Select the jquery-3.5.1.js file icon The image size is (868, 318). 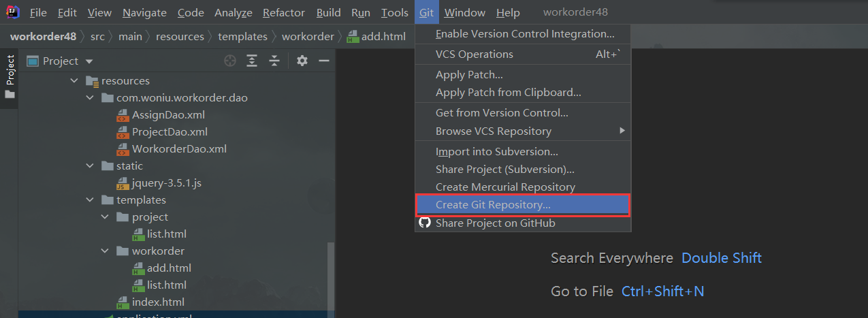tap(123, 183)
